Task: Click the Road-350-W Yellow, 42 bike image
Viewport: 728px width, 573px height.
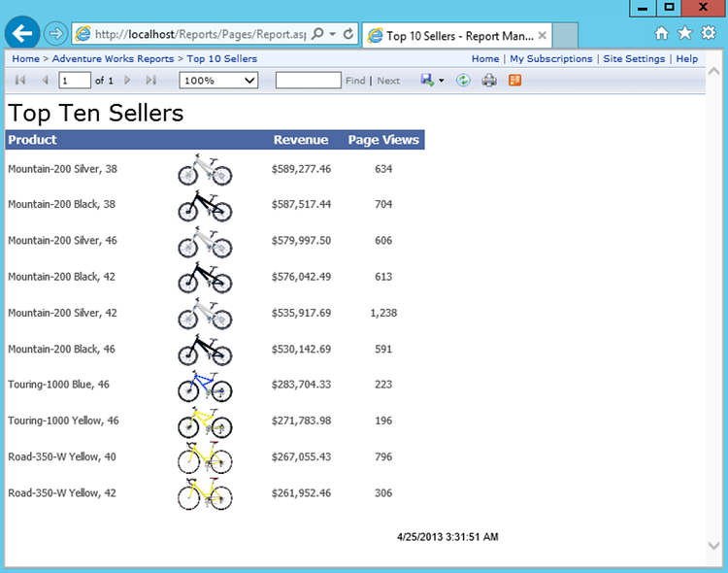Action: click(205, 494)
